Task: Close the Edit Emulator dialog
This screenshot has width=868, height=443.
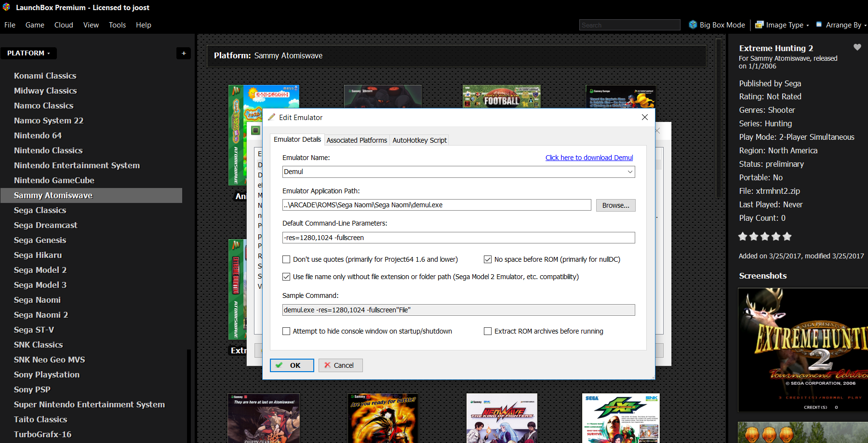Action: coord(645,117)
